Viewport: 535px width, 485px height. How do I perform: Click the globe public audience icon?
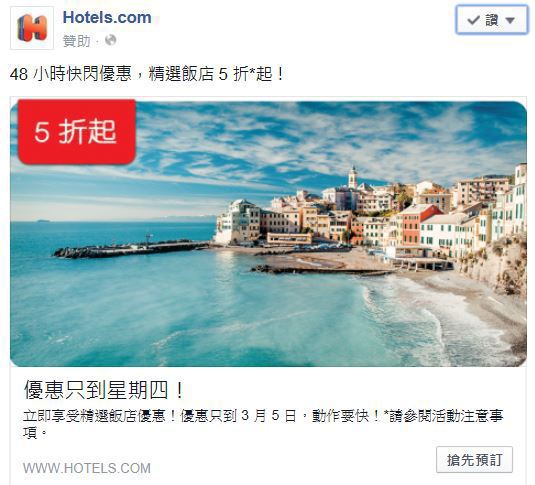tap(111, 40)
